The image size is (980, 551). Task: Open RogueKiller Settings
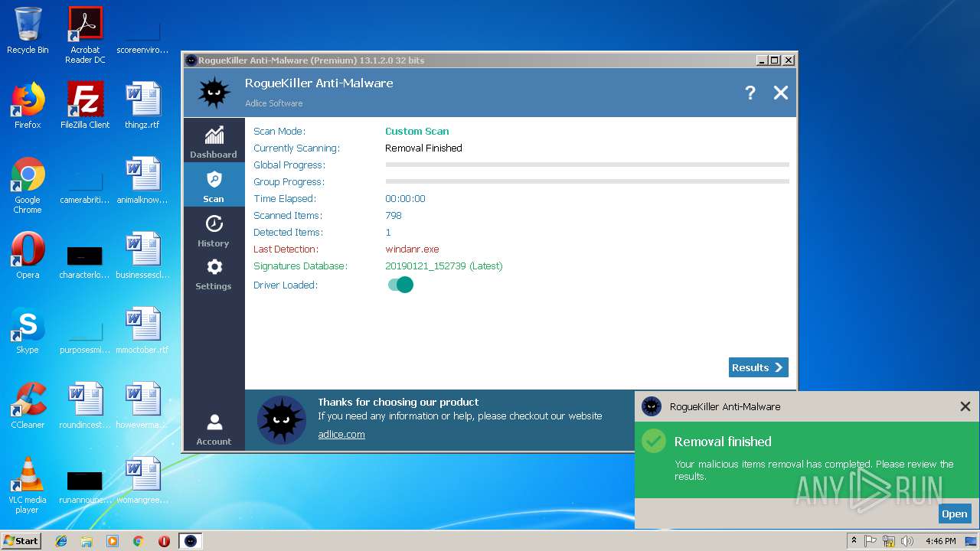click(214, 274)
